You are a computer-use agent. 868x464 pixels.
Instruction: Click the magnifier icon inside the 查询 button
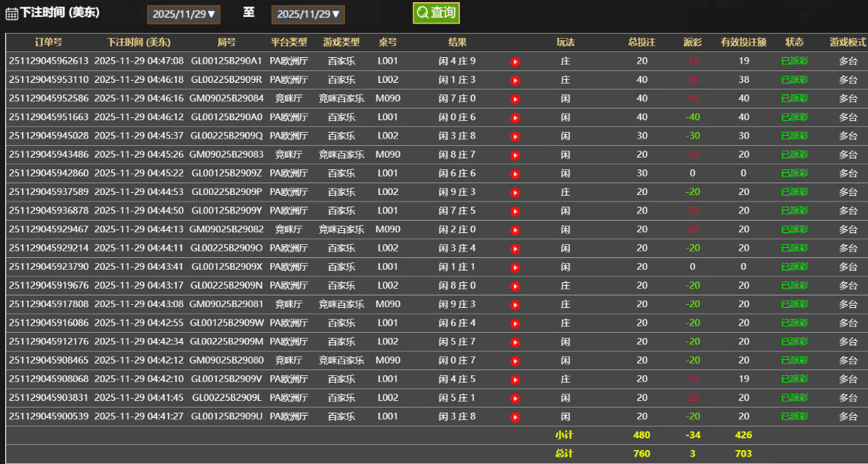(423, 12)
